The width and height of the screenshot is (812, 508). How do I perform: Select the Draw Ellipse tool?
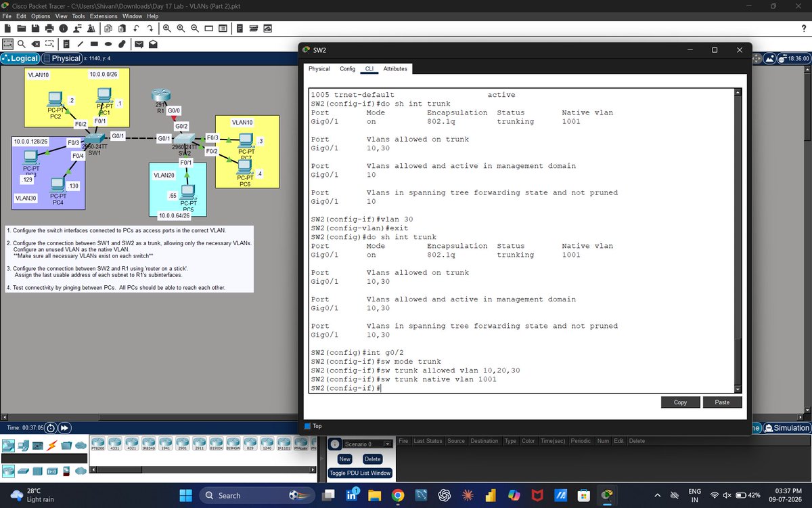(108, 45)
